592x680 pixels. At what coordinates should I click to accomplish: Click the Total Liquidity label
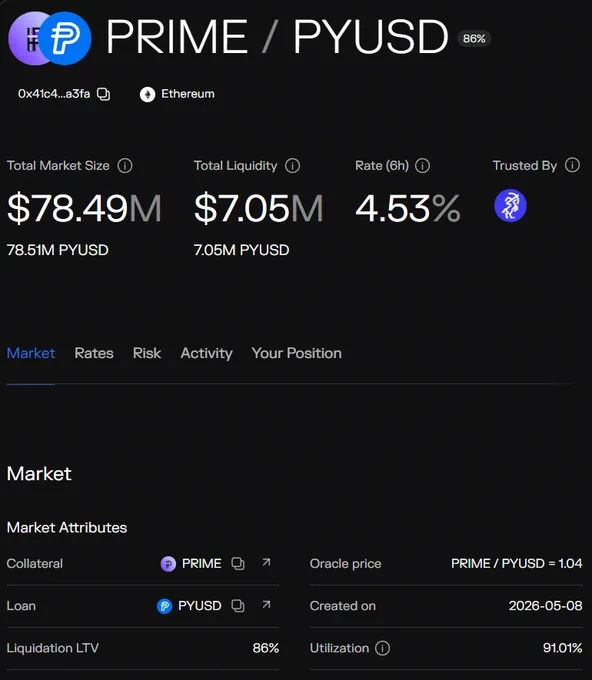coord(235,166)
